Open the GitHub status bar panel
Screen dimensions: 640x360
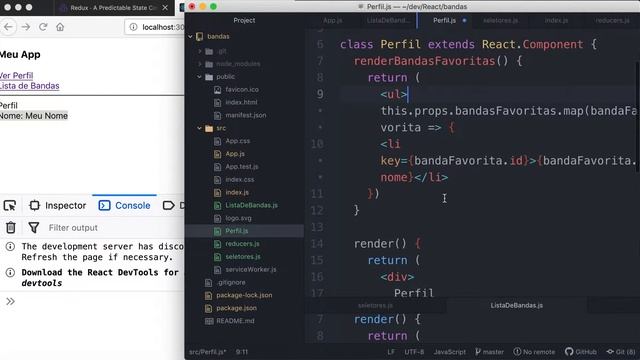coord(581,352)
